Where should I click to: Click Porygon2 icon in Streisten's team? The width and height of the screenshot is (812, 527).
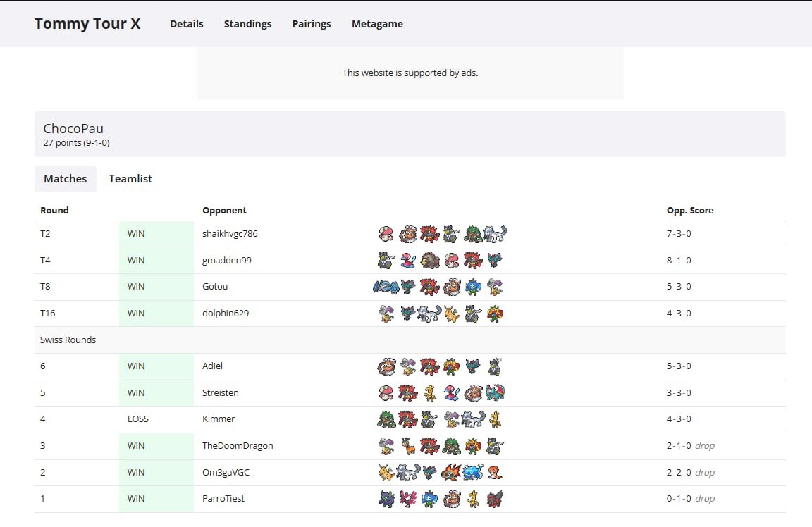point(451,393)
